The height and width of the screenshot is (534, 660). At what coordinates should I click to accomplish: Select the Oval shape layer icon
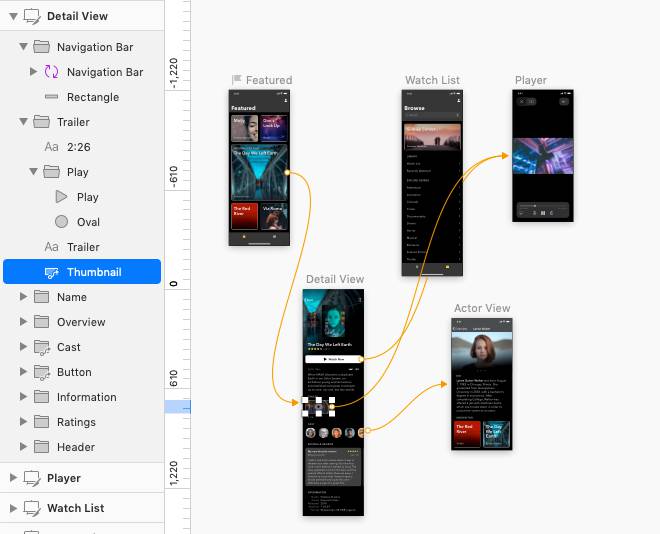62,222
